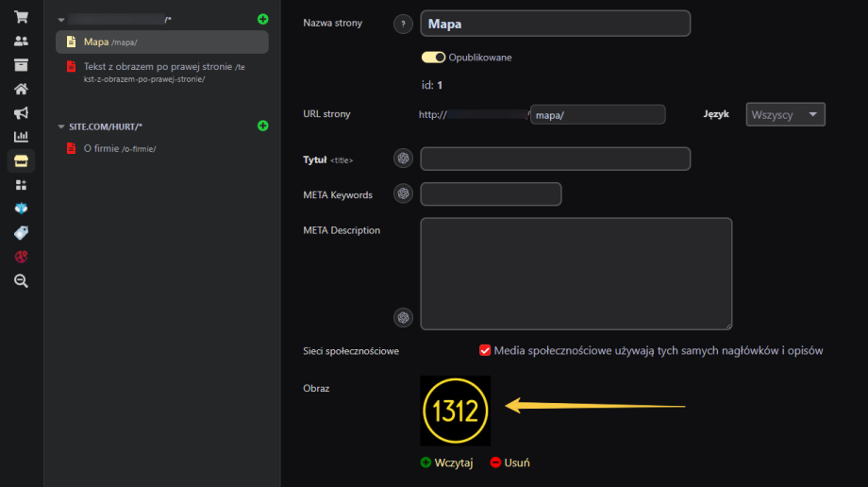Open the shopping cart section in sidebar
This screenshot has height=487, width=868.
pyautogui.click(x=20, y=18)
